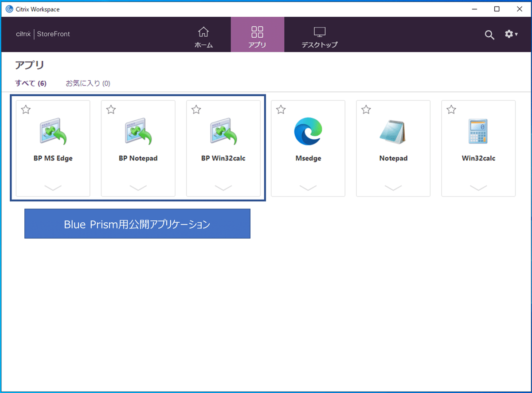
Task: Click the search magnifier icon
Action: [x=489, y=35]
